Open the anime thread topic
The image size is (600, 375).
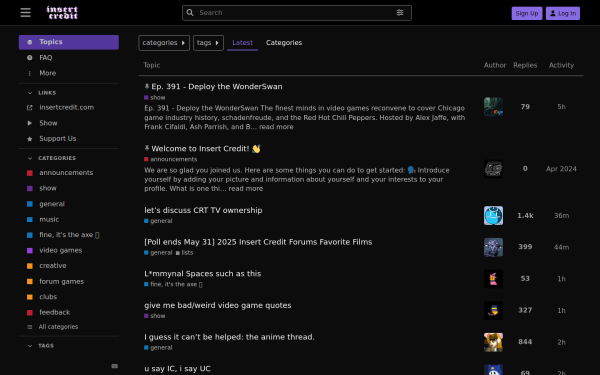[229, 337]
